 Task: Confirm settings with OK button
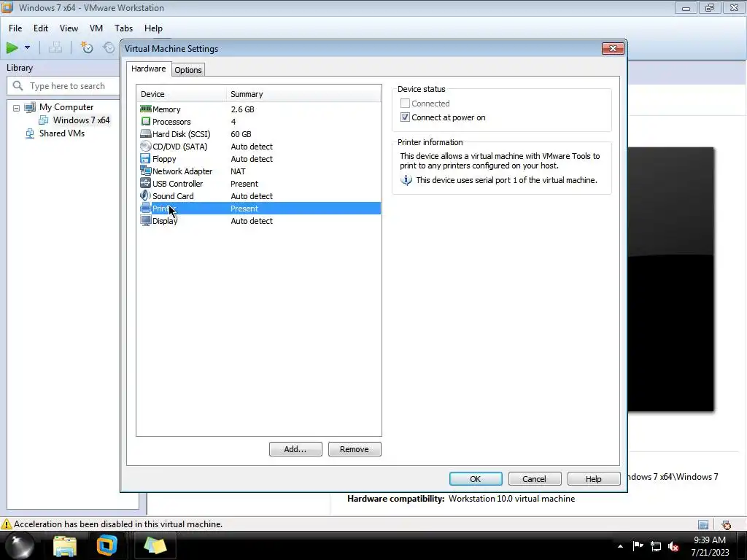476,479
